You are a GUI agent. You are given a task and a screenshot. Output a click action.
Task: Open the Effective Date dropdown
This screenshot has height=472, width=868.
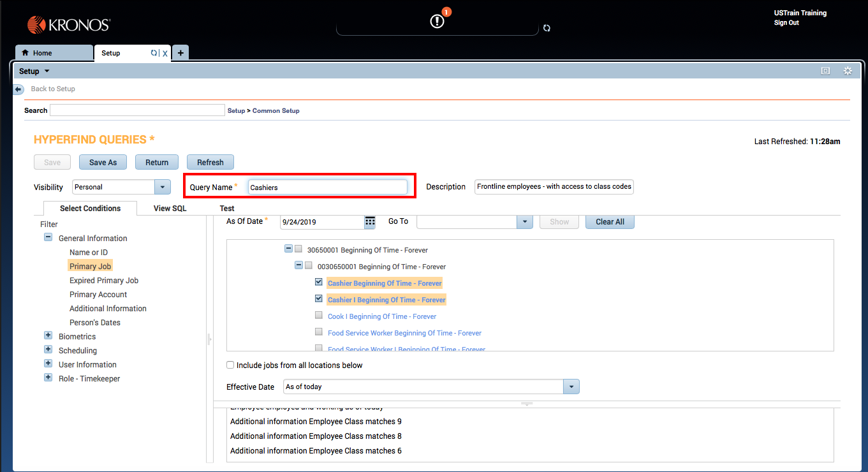(x=571, y=387)
